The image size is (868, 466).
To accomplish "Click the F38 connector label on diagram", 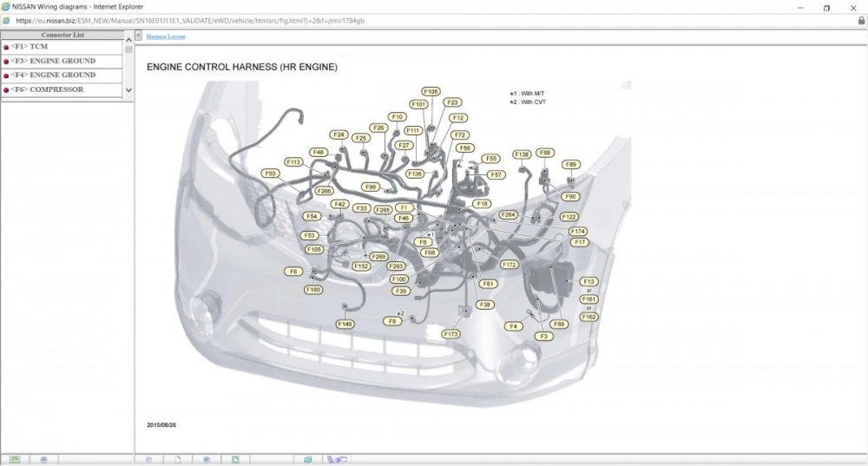I will 485,305.
